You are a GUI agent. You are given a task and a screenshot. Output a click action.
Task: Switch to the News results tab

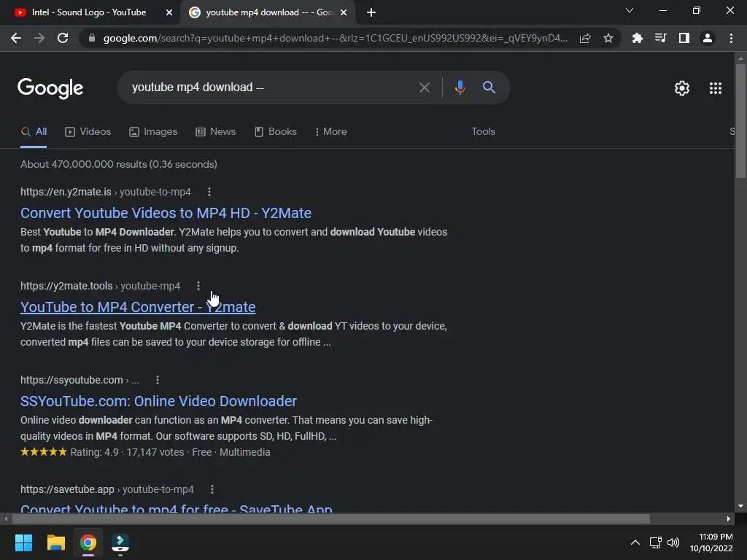[x=216, y=131]
